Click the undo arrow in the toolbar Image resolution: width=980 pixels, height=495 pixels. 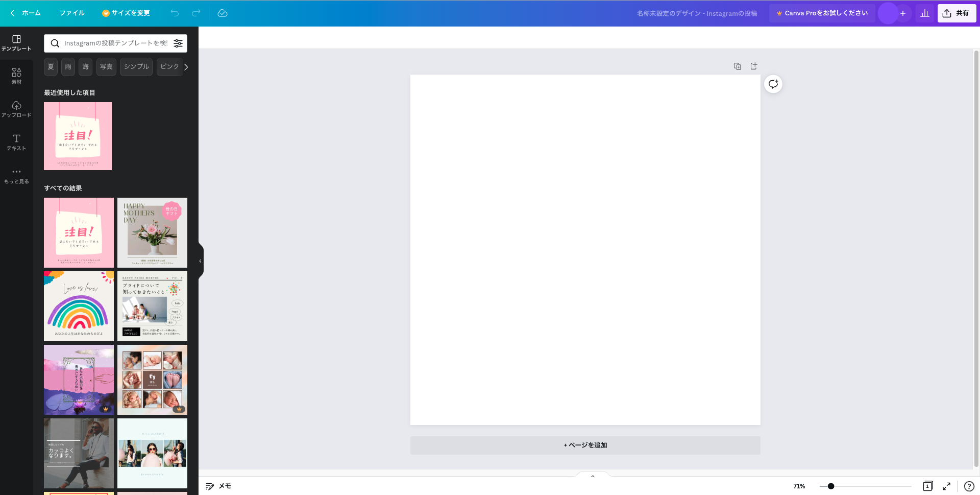(175, 13)
